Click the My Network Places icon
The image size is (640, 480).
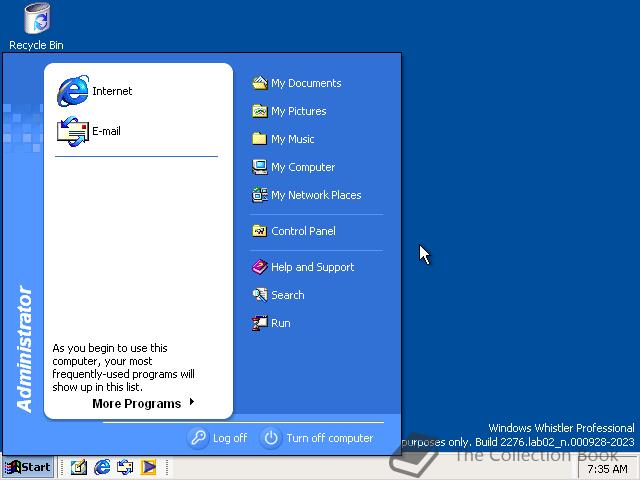[260, 195]
